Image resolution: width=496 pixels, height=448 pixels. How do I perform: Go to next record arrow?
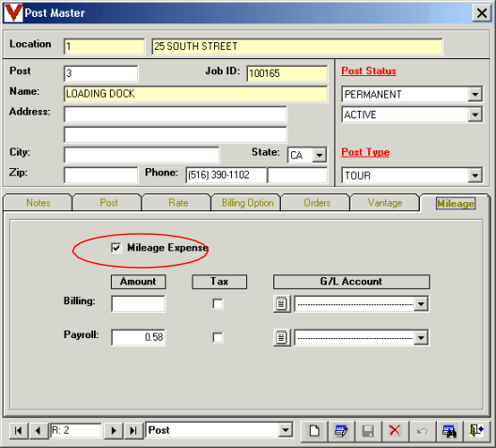114,430
